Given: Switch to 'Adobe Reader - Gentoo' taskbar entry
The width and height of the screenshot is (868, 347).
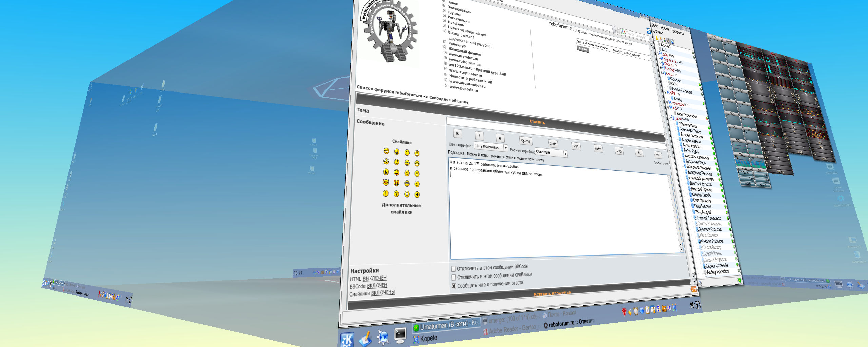Looking at the screenshot, I should coord(511,329).
